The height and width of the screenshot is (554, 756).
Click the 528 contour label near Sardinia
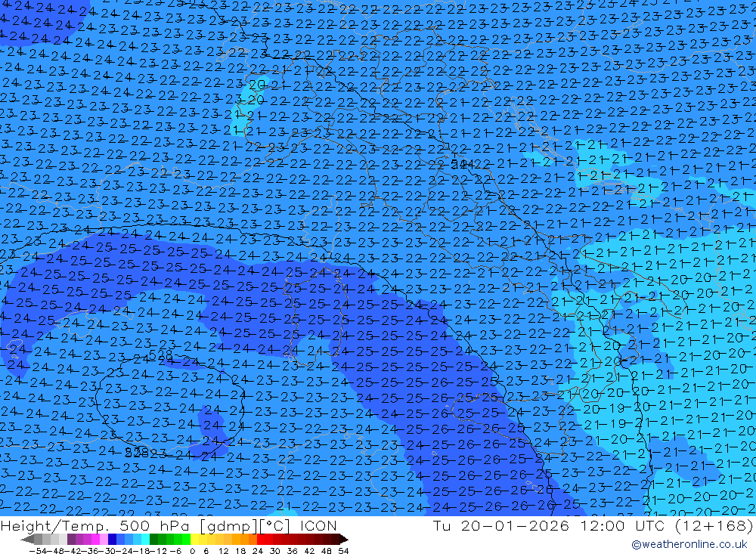click(x=160, y=355)
